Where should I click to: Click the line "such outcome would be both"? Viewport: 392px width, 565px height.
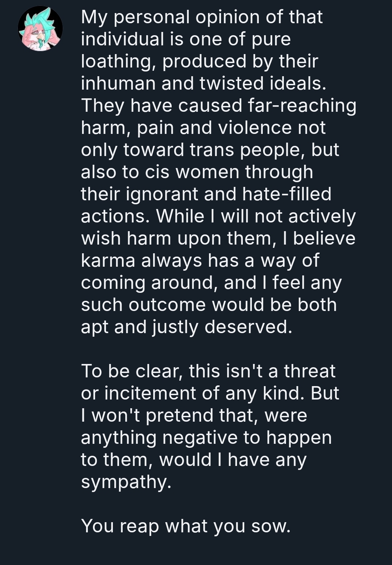point(209,305)
